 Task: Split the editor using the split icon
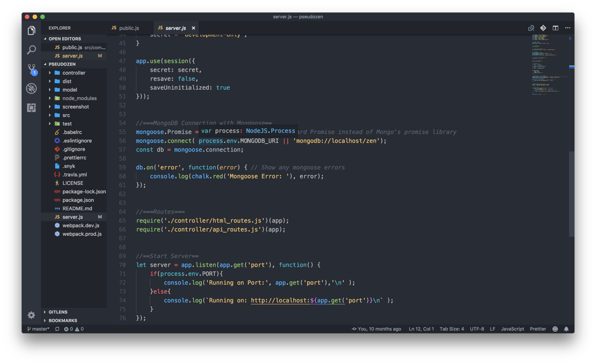pyautogui.click(x=555, y=28)
